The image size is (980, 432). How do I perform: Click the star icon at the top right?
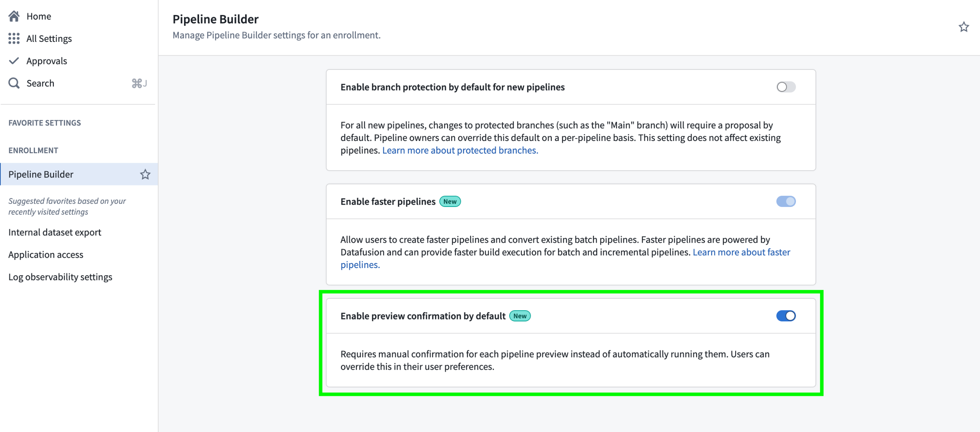click(x=963, y=26)
